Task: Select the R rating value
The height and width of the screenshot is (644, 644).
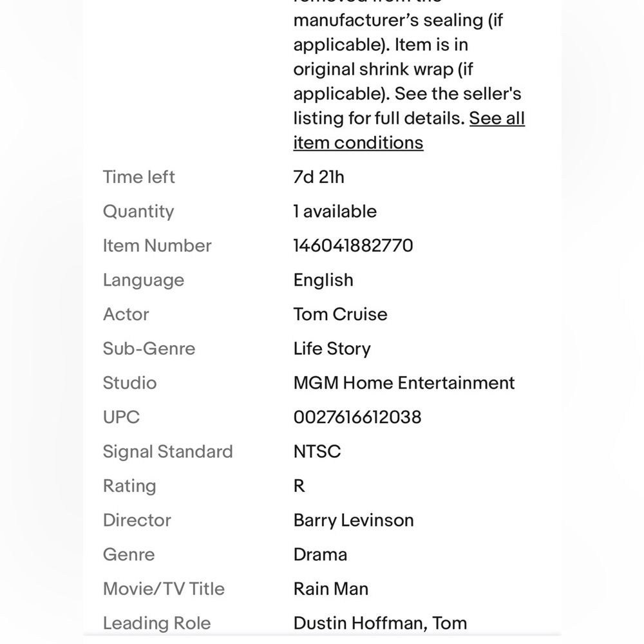Action: [299, 486]
